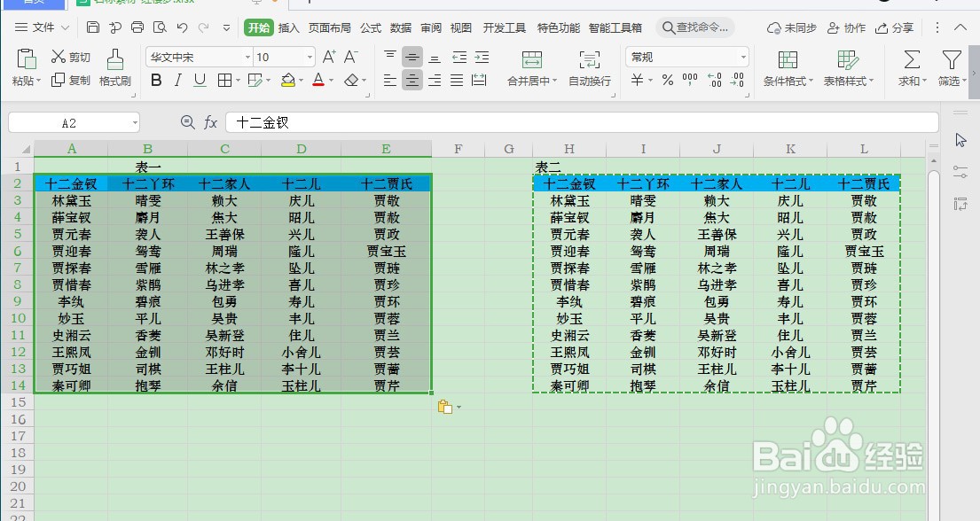Switch to 开始 ribbon tab
Viewport: 980px width, 521px height.
tap(258, 27)
